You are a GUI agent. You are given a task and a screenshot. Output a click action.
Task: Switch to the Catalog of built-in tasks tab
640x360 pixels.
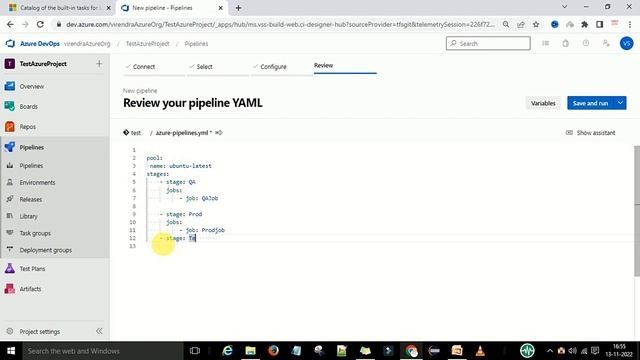59,8
